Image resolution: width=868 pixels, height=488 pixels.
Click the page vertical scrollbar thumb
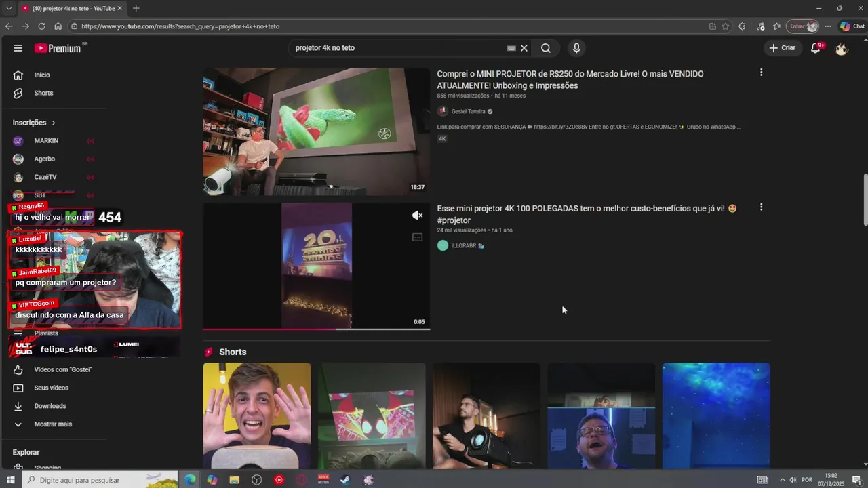click(865, 200)
